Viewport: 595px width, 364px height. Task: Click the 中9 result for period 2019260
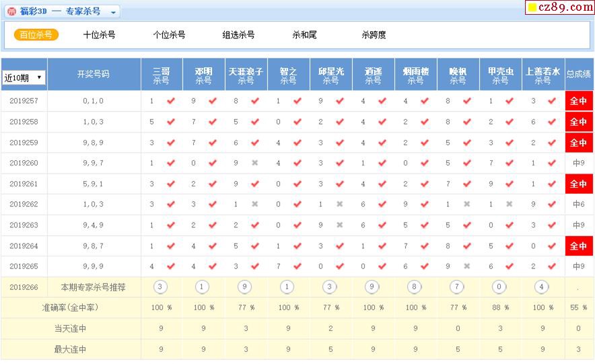click(579, 163)
